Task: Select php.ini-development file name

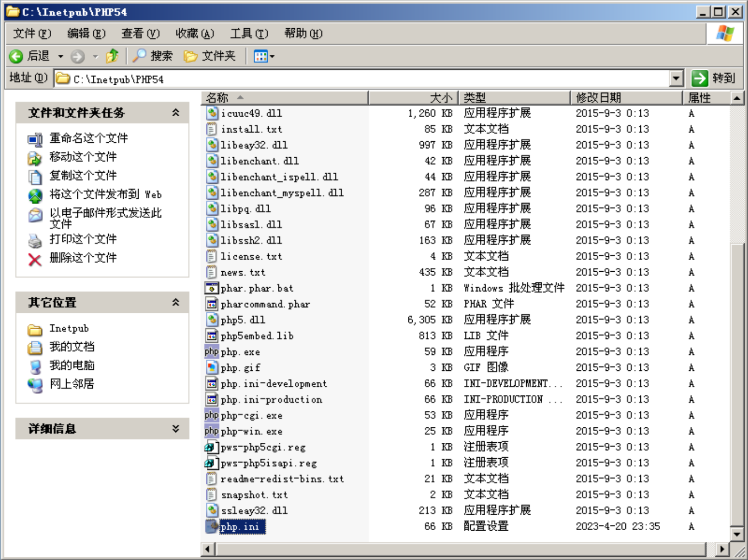Action: click(274, 384)
